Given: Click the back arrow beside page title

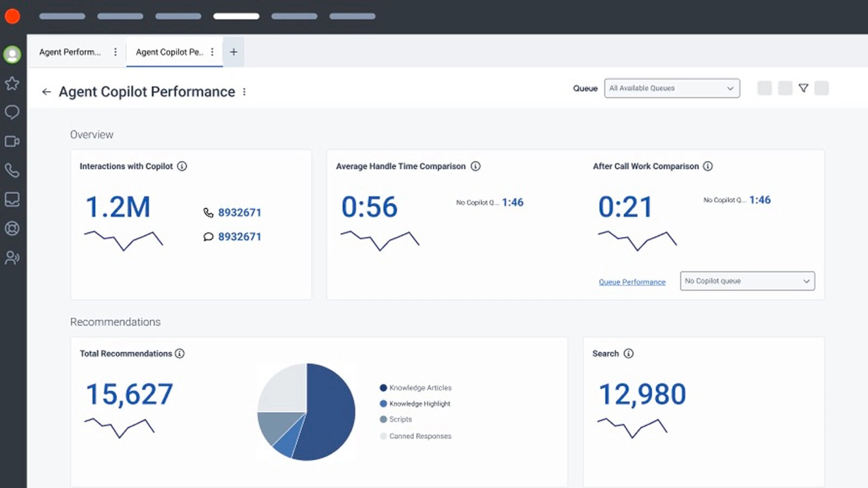Looking at the screenshot, I should 47,92.
